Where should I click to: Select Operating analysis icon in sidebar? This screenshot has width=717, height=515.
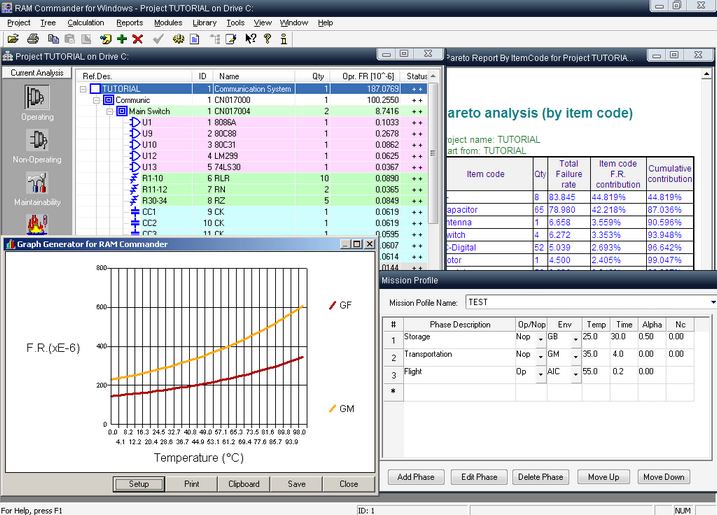(37, 97)
